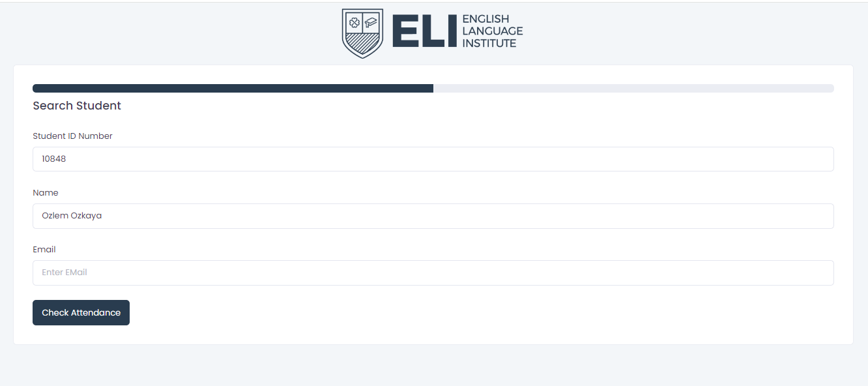Click the dark filled part of the progress bar

233,88
